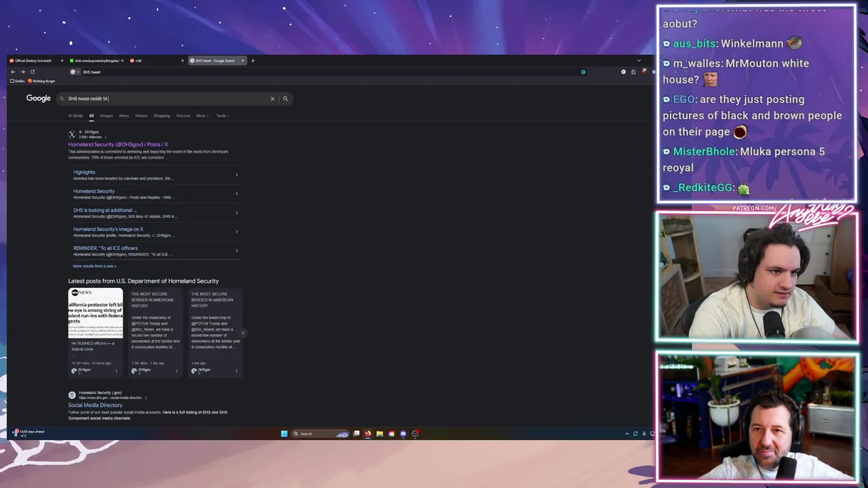Image resolution: width=868 pixels, height=488 pixels.
Task: Open Social Media Directory result link
Action: pos(95,405)
